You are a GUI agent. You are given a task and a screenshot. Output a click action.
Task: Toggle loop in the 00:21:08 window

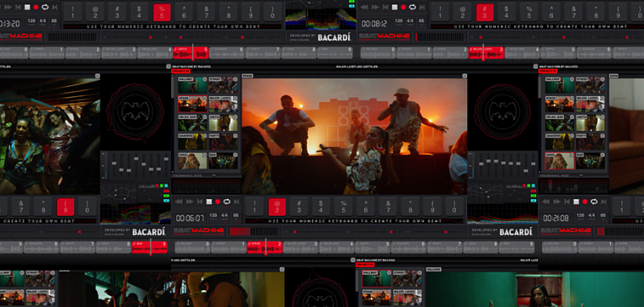(x=594, y=202)
